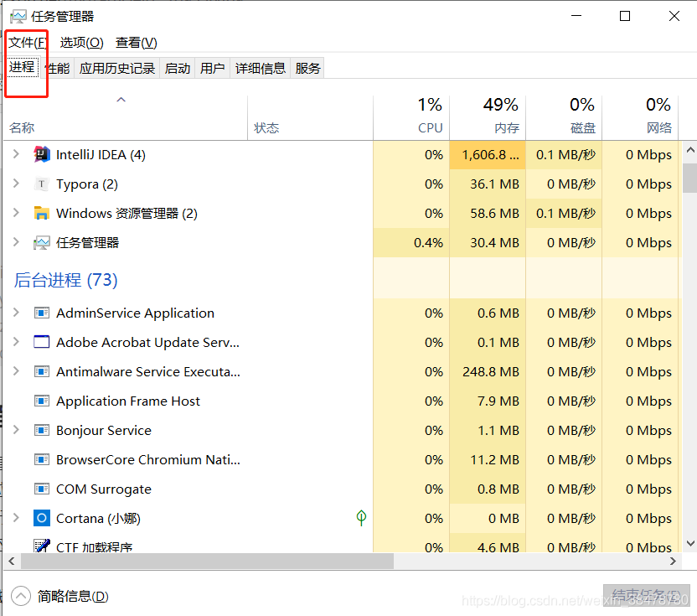
Task: Click the 11.2 MB memory cell
Action: click(x=488, y=459)
